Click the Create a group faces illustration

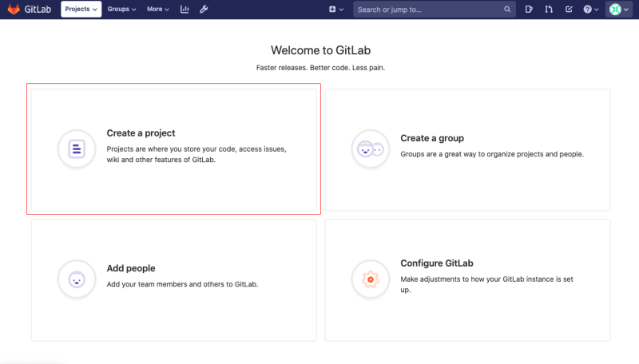pos(371,149)
